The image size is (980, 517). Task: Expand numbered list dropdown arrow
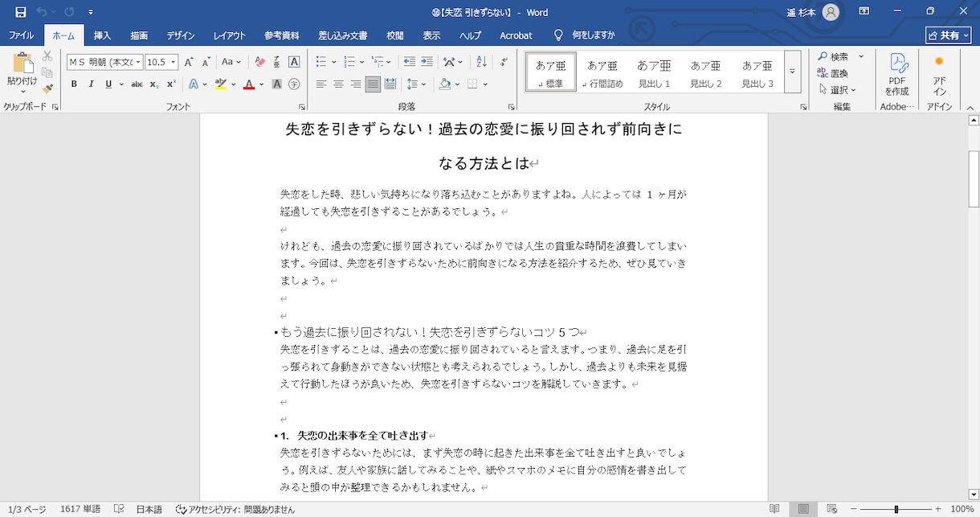361,62
